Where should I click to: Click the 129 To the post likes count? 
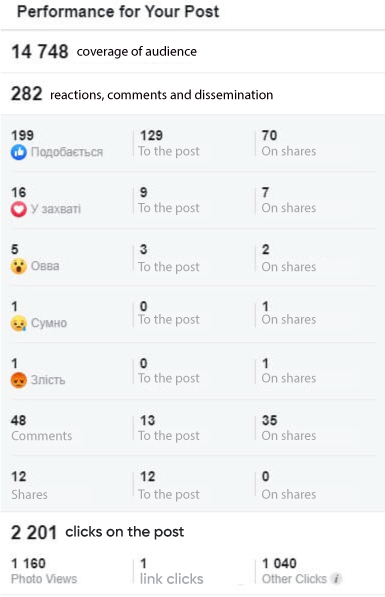pyautogui.click(x=169, y=143)
